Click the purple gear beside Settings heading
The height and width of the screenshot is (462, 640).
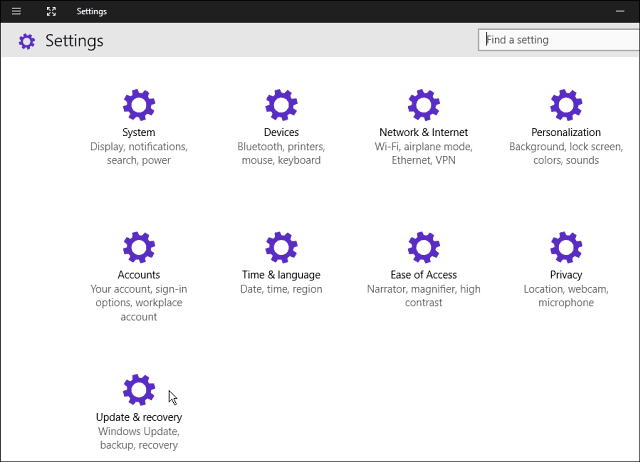[27, 41]
